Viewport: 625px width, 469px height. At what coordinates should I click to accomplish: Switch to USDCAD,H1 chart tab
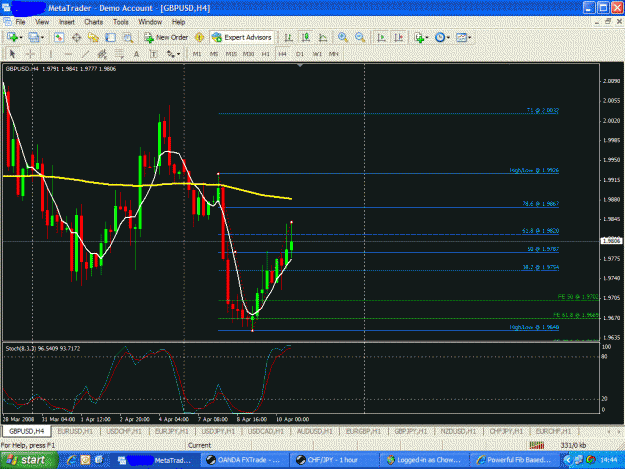(265, 431)
